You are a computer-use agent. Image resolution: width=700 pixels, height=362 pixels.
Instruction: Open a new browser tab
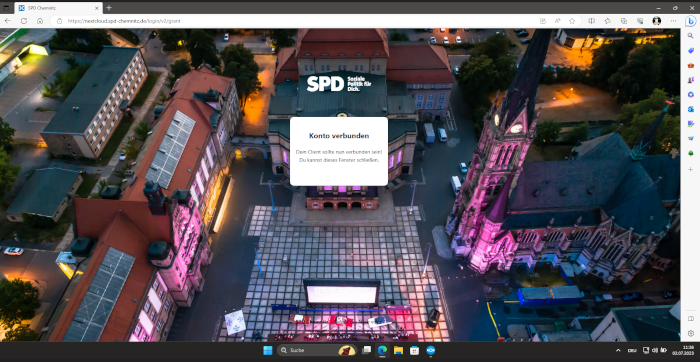(109, 8)
